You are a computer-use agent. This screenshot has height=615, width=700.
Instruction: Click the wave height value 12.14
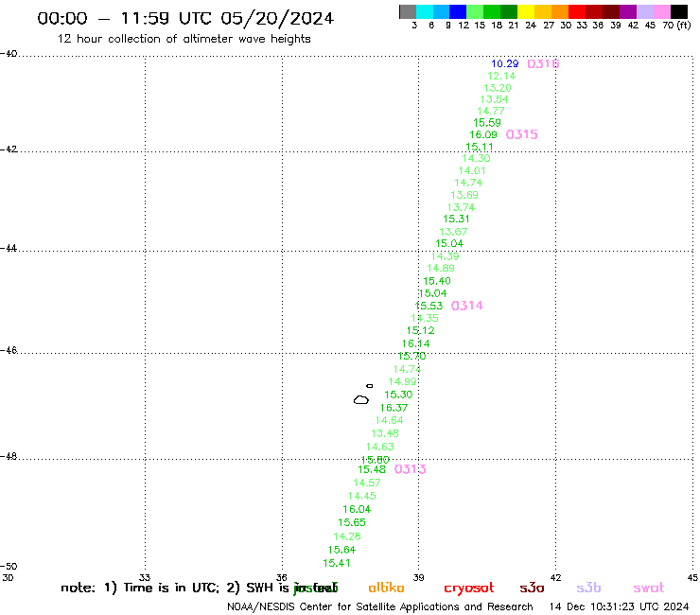501,76
